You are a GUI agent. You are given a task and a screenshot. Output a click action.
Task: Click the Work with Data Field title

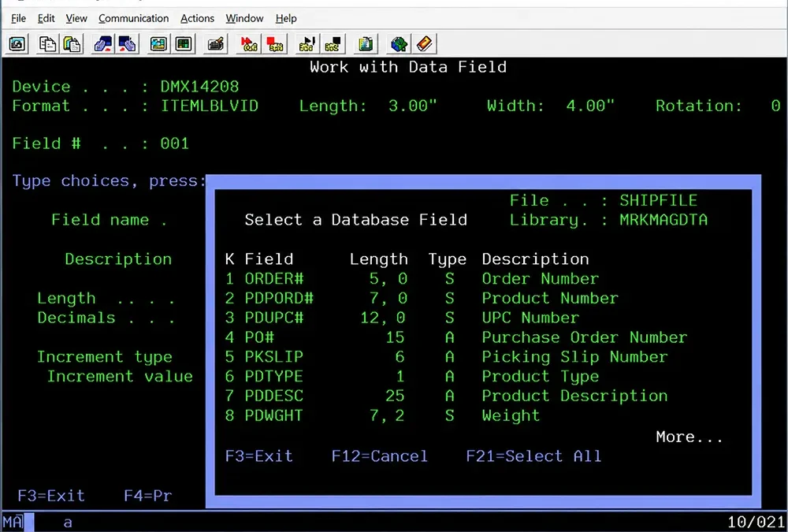[408, 67]
